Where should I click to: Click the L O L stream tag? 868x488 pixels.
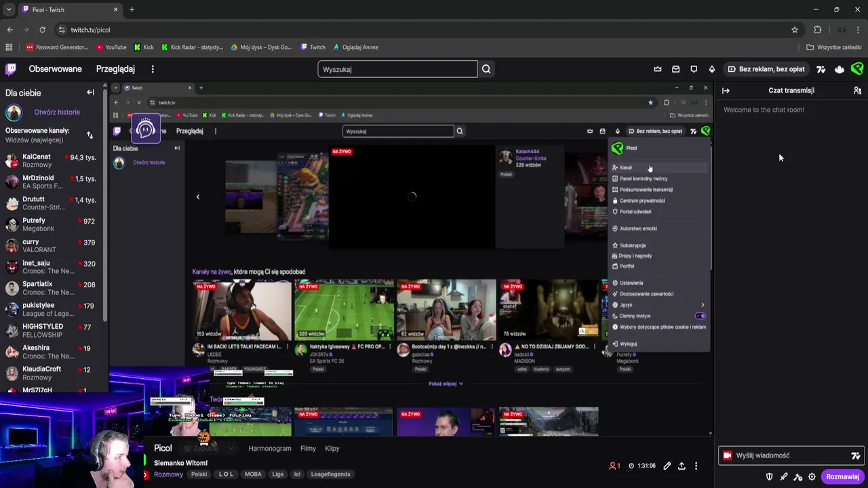[x=226, y=474]
